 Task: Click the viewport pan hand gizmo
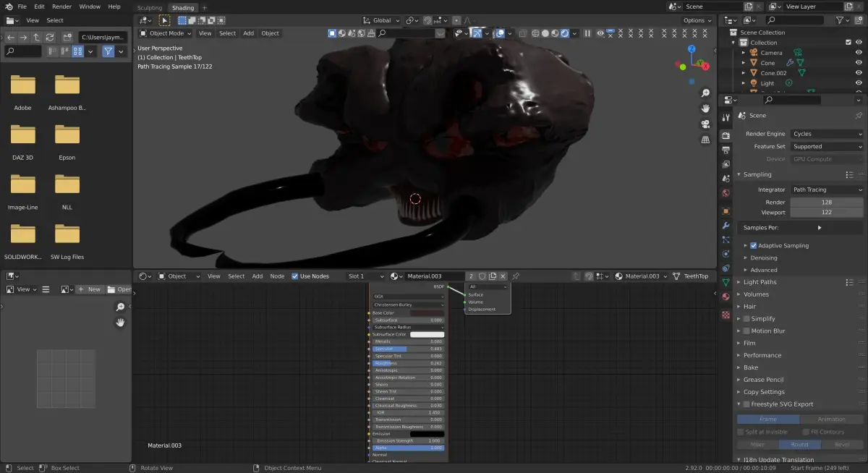(x=705, y=108)
